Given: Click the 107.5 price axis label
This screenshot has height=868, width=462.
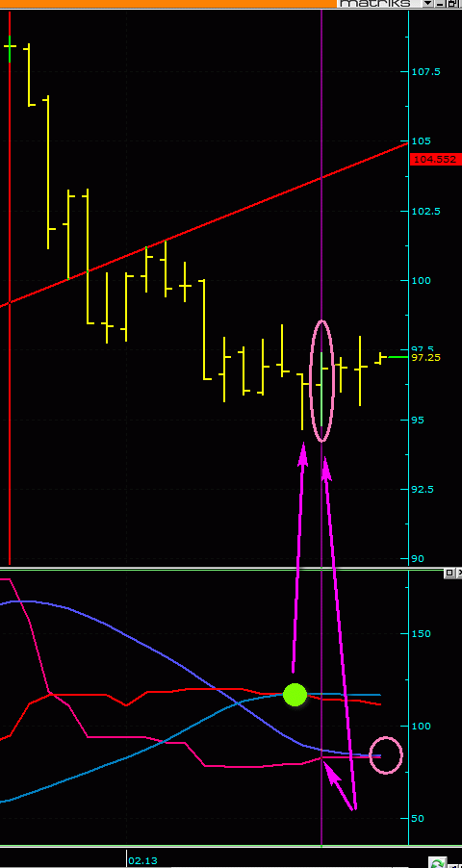Looking at the screenshot, I should pos(426,71).
